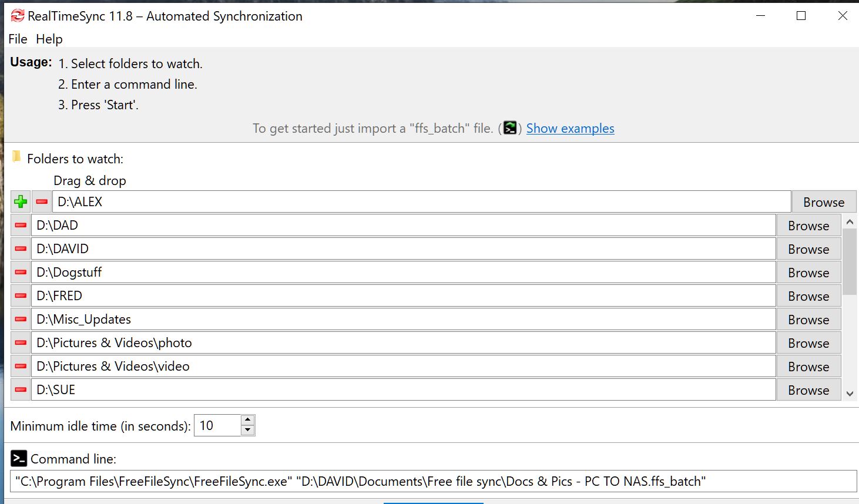Remove the D:\SUE folder row
This screenshot has height=504, width=859.
click(x=21, y=390)
